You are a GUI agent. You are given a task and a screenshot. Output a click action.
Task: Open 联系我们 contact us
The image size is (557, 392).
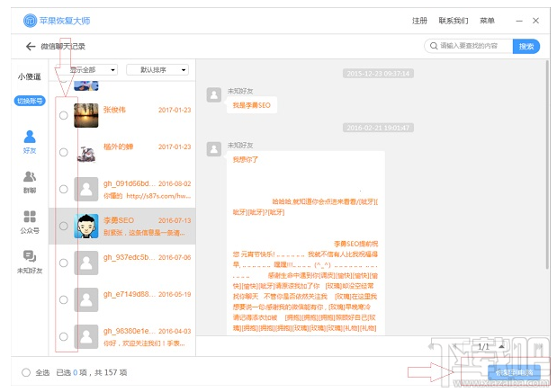(x=454, y=21)
